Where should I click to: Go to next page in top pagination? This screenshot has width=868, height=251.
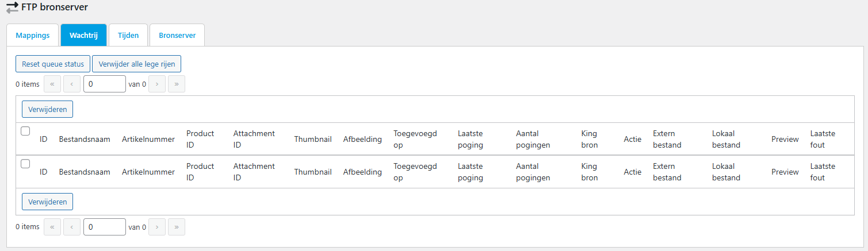157,84
